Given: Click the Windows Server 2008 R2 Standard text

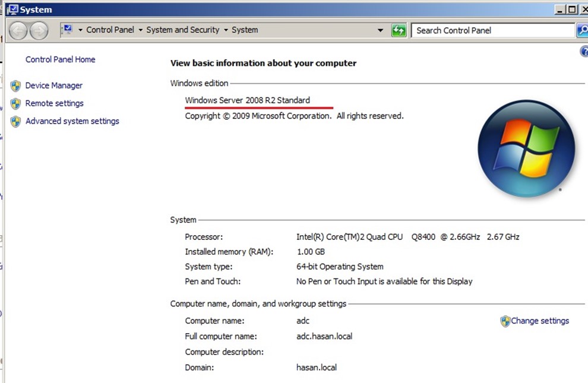Looking at the screenshot, I should 248,100.
